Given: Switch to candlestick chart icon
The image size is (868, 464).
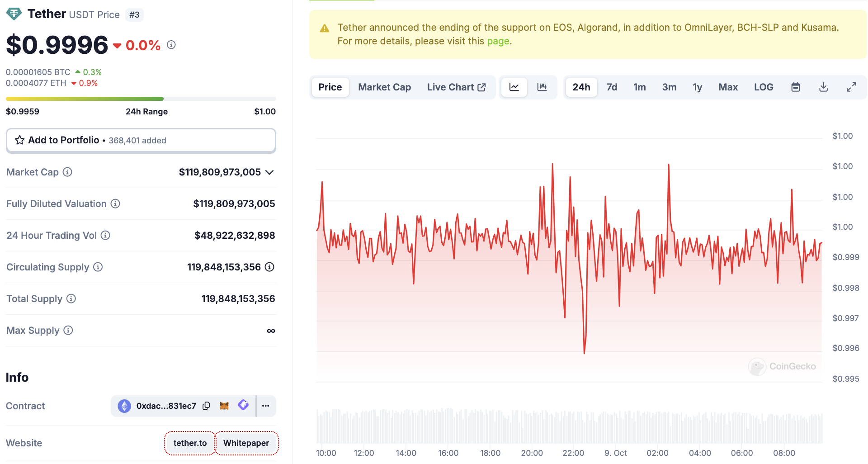Looking at the screenshot, I should coord(542,87).
